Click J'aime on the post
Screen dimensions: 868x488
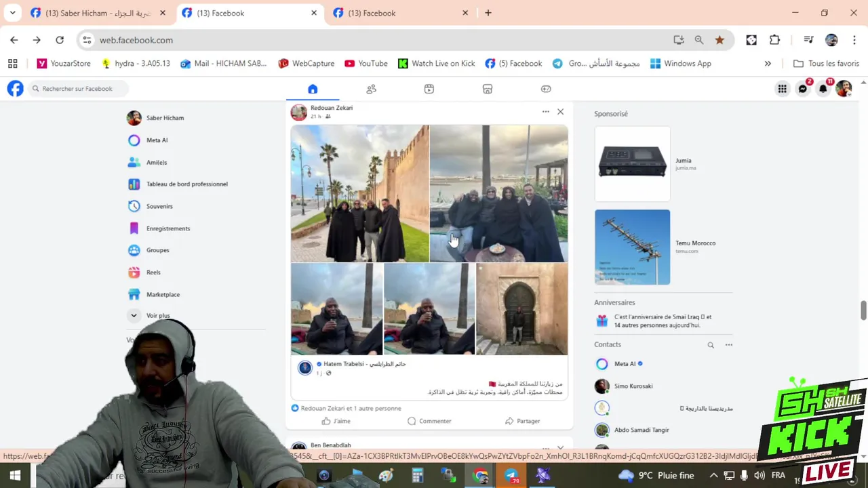tap(336, 421)
